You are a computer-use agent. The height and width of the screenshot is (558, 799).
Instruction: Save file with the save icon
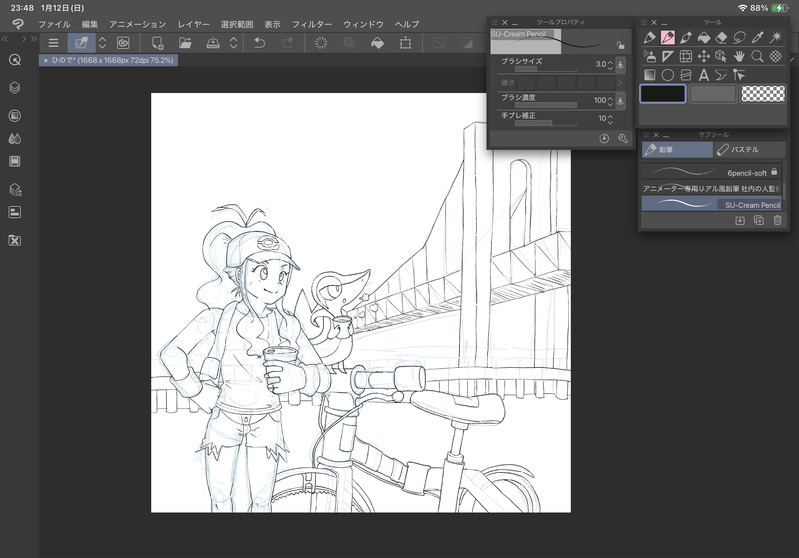pos(213,43)
